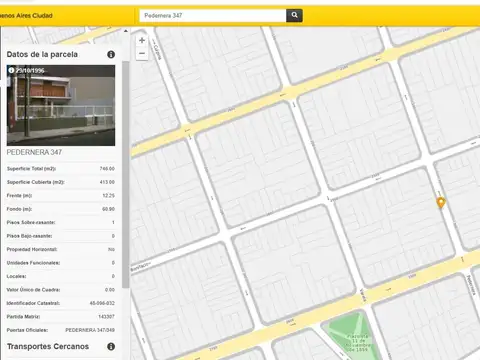Select Superficie Cubierta value 413.00

tap(107, 182)
